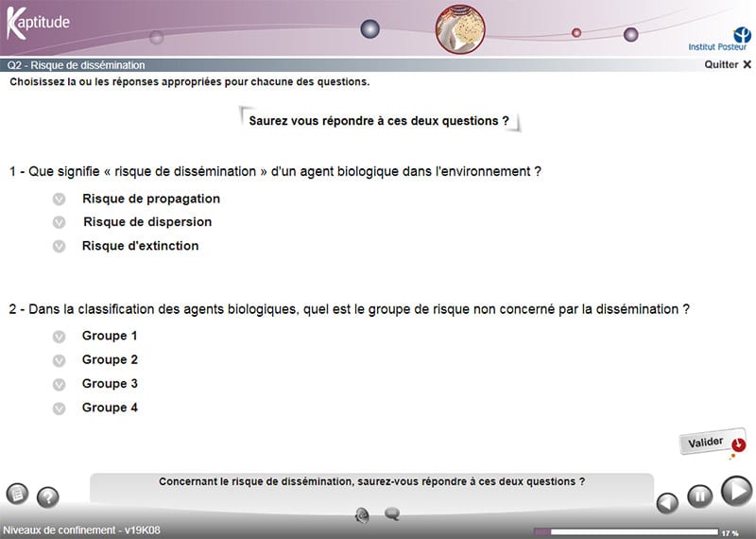
Task: Choose 'Groupe 1' as answer
Action: click(59, 336)
